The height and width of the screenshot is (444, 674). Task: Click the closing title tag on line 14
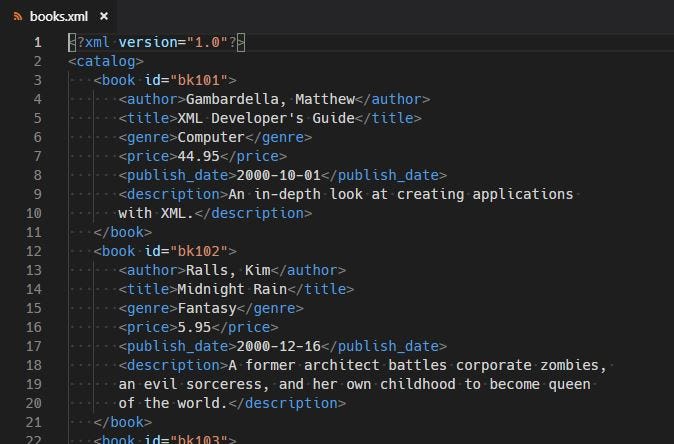pos(321,289)
